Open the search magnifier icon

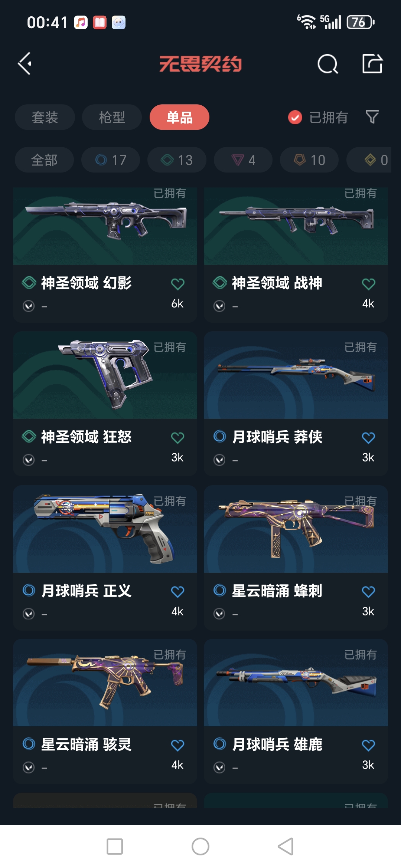[328, 64]
